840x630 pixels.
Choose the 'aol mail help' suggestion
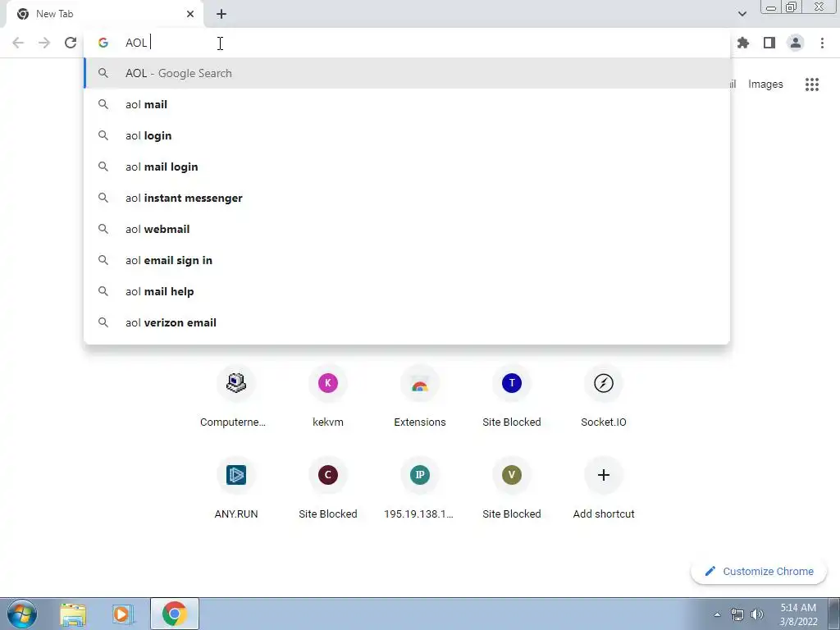[x=407, y=291]
